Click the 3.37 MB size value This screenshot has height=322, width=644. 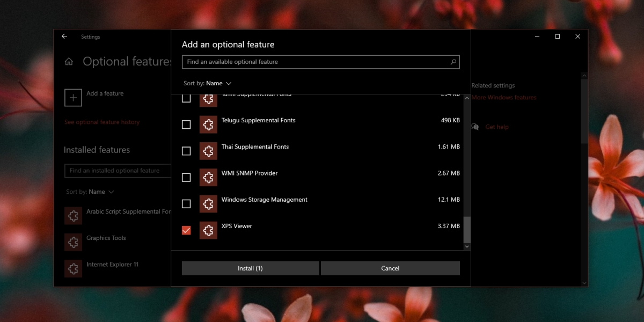449,226
